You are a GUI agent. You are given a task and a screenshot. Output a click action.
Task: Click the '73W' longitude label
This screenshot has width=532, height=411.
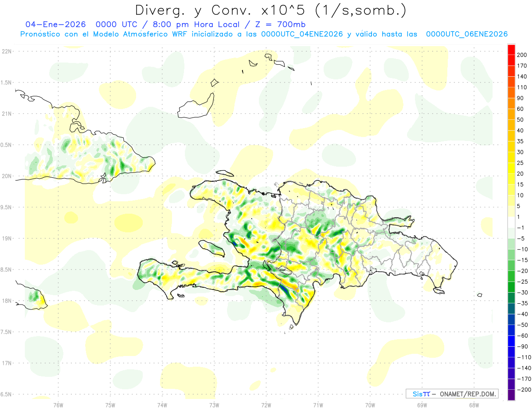click(214, 404)
